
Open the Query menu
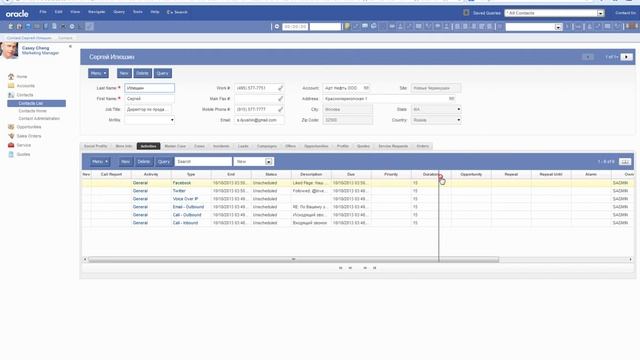tap(119, 12)
